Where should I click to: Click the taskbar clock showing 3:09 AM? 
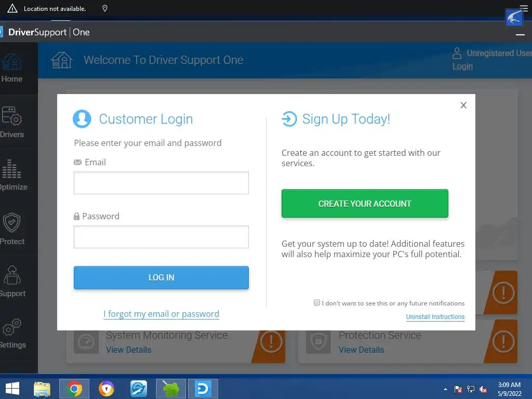coord(509,389)
